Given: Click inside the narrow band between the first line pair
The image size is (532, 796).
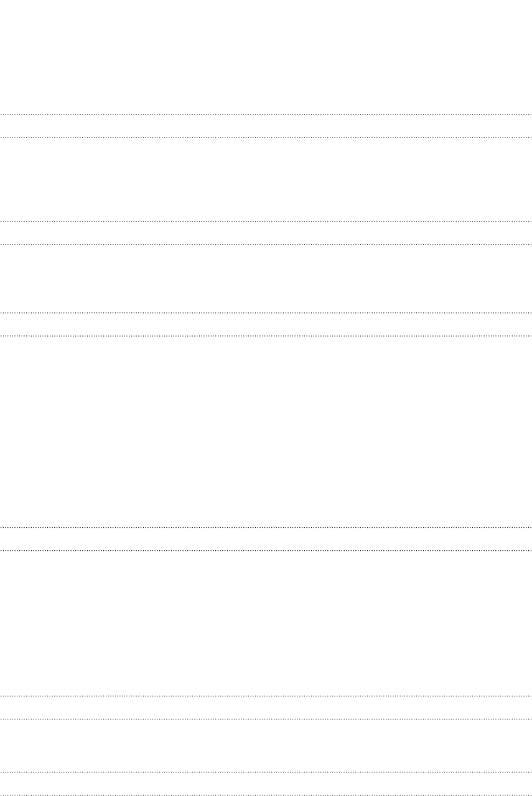Looking at the screenshot, I should pyautogui.click(x=266, y=126).
